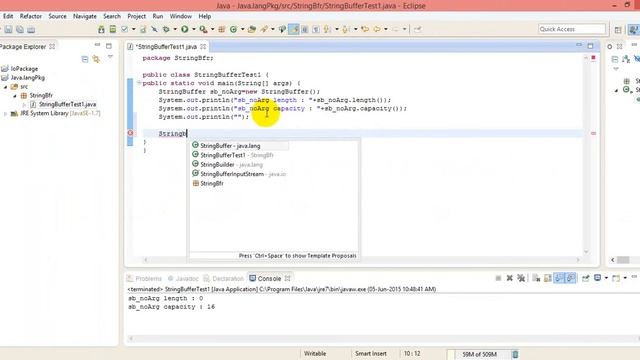Toggle Block Selection Mode icon

pos(305,29)
